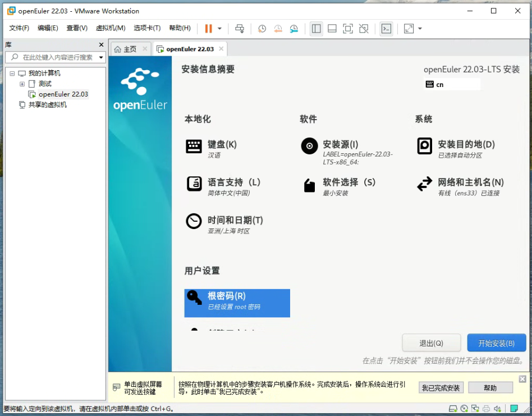This screenshot has height=416, width=532.
Task: Select 测试 in the library tree
Action: 45,84
